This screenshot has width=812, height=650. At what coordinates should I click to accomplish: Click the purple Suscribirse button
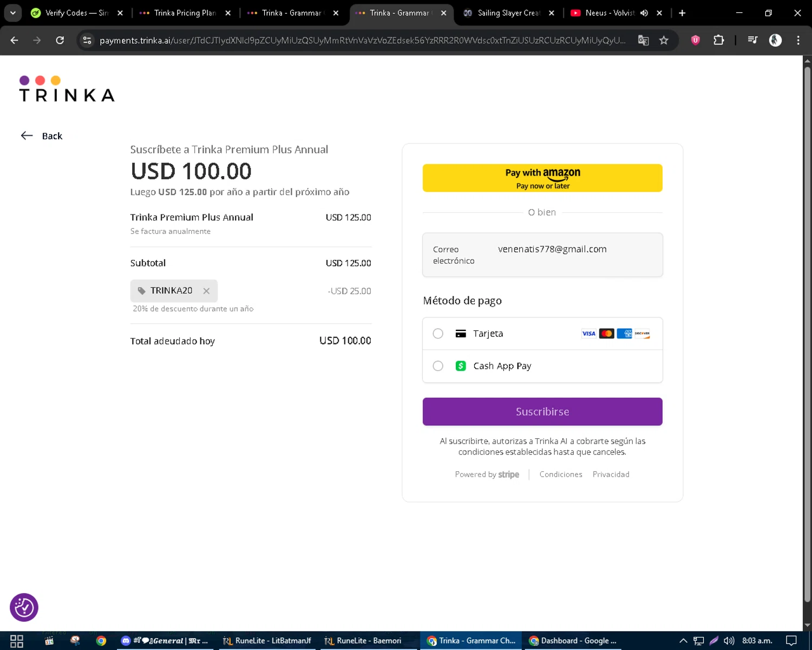542,412
